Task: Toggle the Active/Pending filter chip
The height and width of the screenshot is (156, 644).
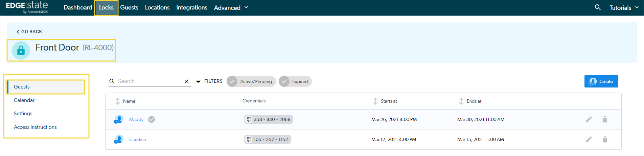Action: [251, 81]
